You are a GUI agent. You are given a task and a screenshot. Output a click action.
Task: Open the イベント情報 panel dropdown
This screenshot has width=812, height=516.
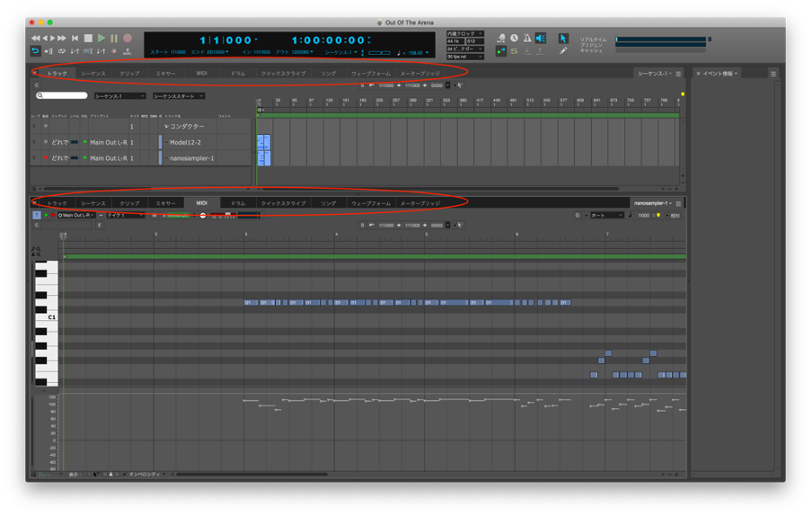point(719,74)
